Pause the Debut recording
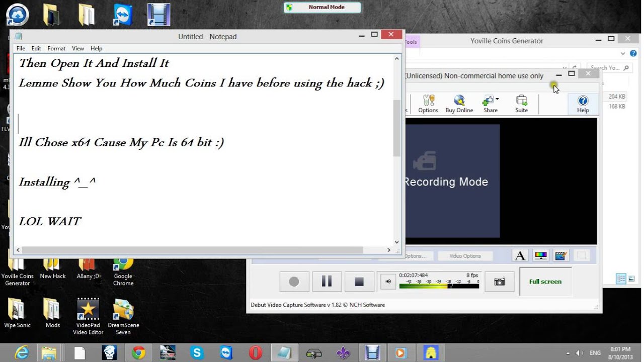 (x=327, y=282)
